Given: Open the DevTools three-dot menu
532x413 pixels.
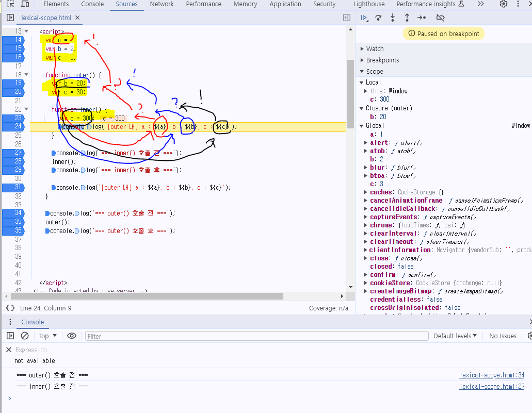Looking at the screenshot, I should [518, 4].
